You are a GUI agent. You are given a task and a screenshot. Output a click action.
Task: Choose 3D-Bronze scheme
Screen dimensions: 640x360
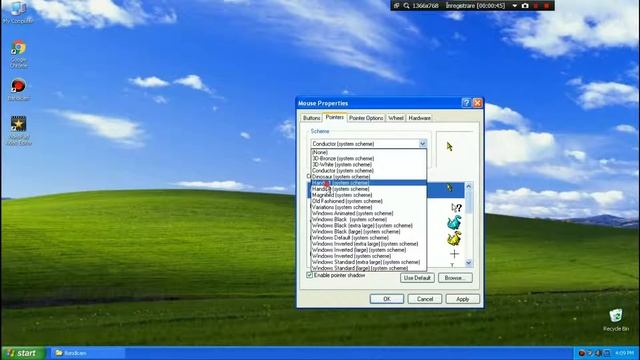click(369, 158)
